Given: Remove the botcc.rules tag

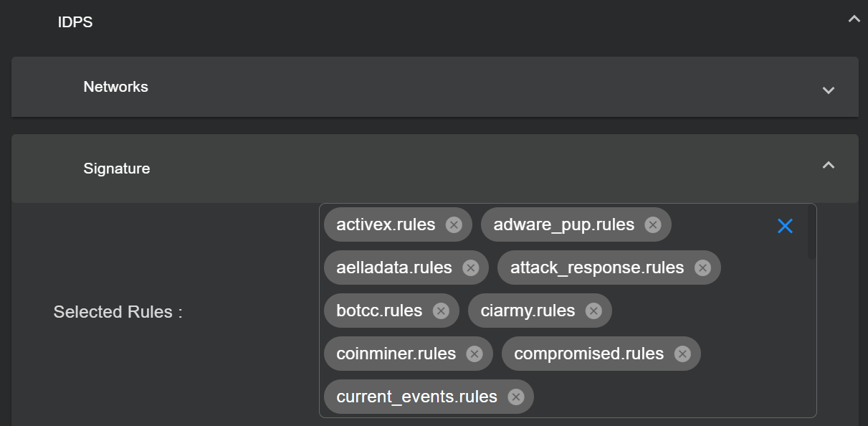Looking at the screenshot, I should coord(441,311).
